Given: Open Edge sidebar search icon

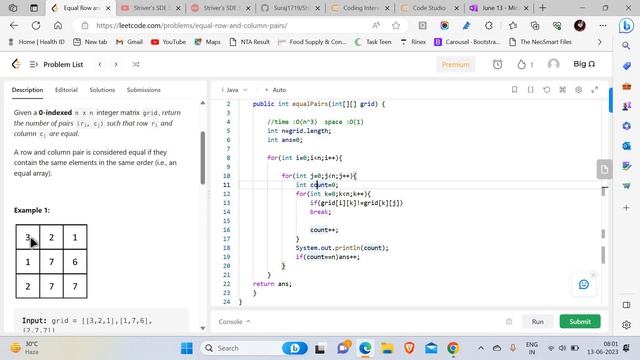Looking at the screenshot, I should point(626,46).
